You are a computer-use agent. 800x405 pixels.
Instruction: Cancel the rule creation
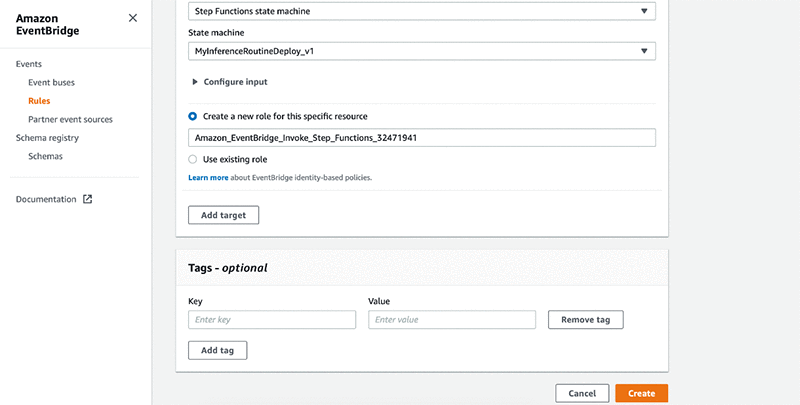[x=581, y=394]
